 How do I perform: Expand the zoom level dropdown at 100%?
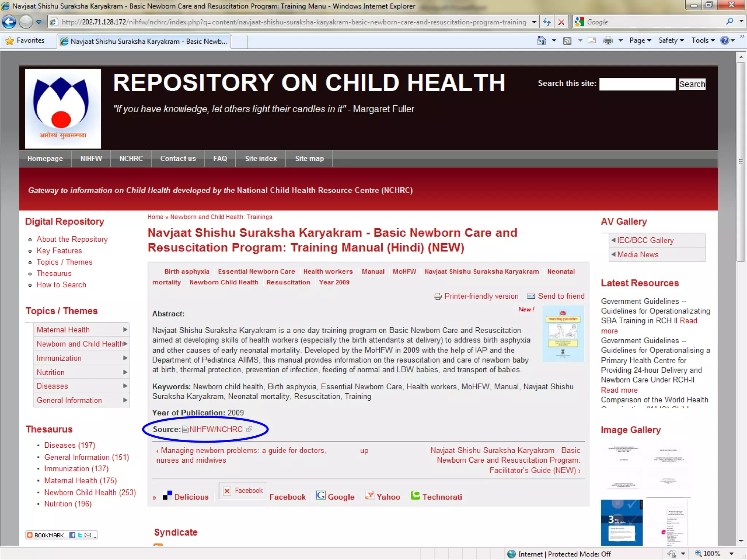point(732,553)
